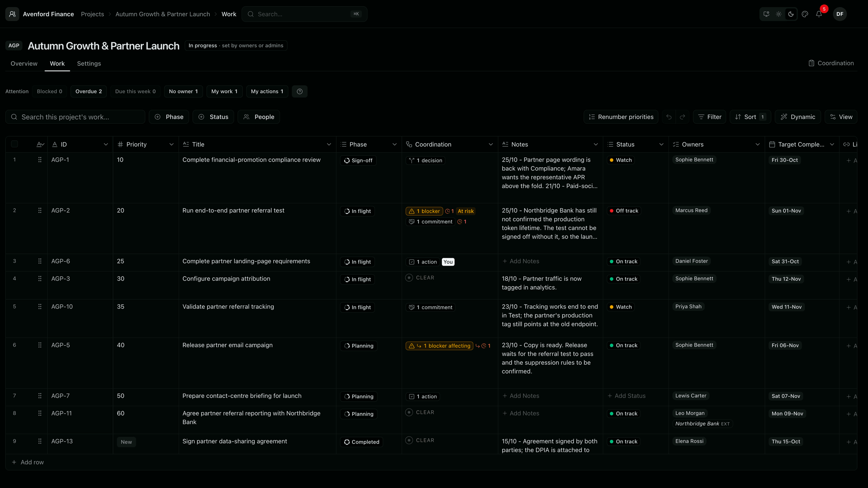Open the Filter button
This screenshot has width=868, height=488.
[x=709, y=117]
